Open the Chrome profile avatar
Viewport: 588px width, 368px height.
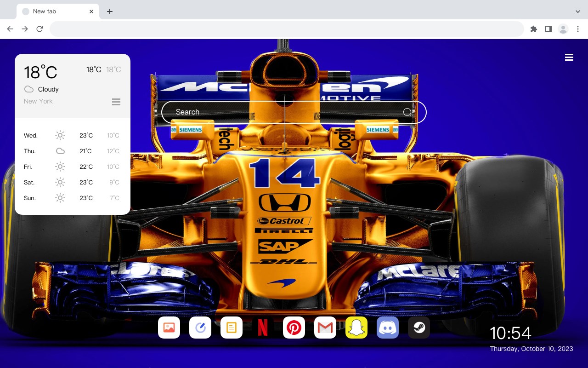(x=563, y=29)
